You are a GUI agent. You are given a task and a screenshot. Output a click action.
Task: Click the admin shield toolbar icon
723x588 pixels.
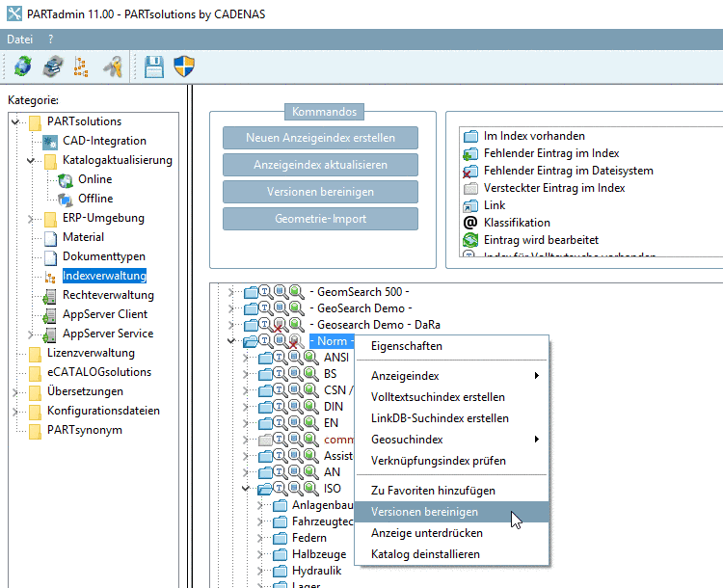point(183,66)
